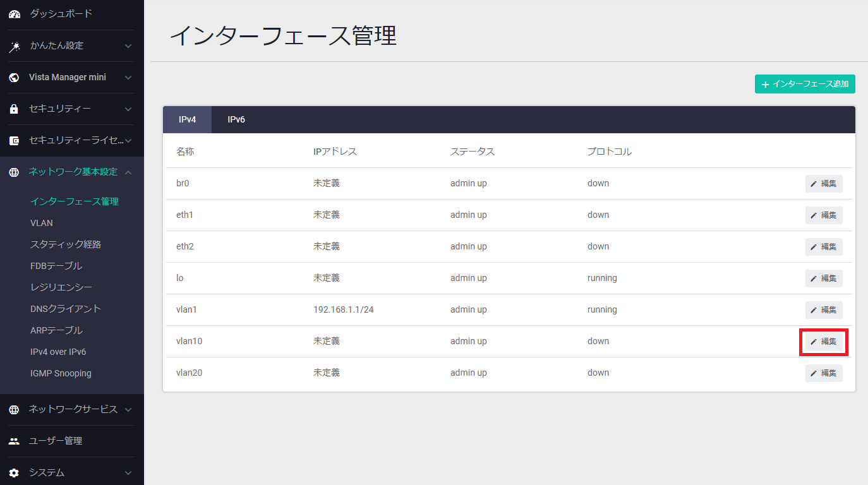This screenshot has height=485, width=868.
Task: Click the Vista Manager mini globe icon
Action: (x=14, y=77)
